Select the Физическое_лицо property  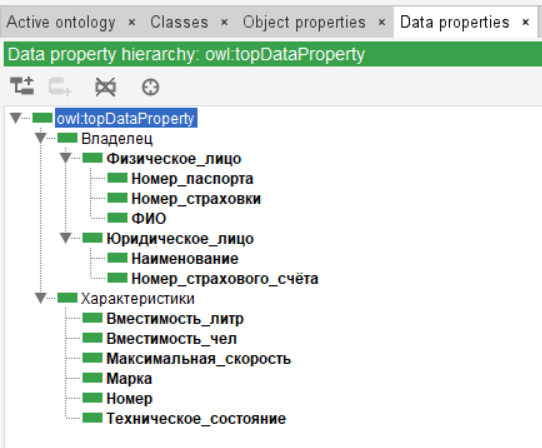pyautogui.click(x=174, y=159)
